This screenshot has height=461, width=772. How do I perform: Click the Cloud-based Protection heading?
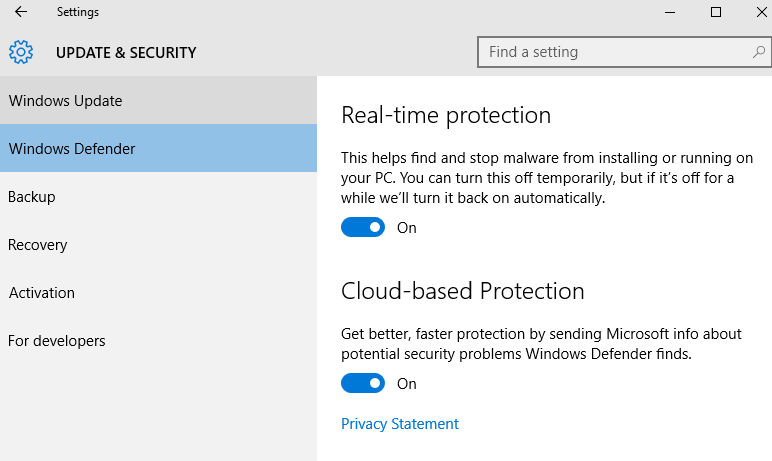(463, 291)
